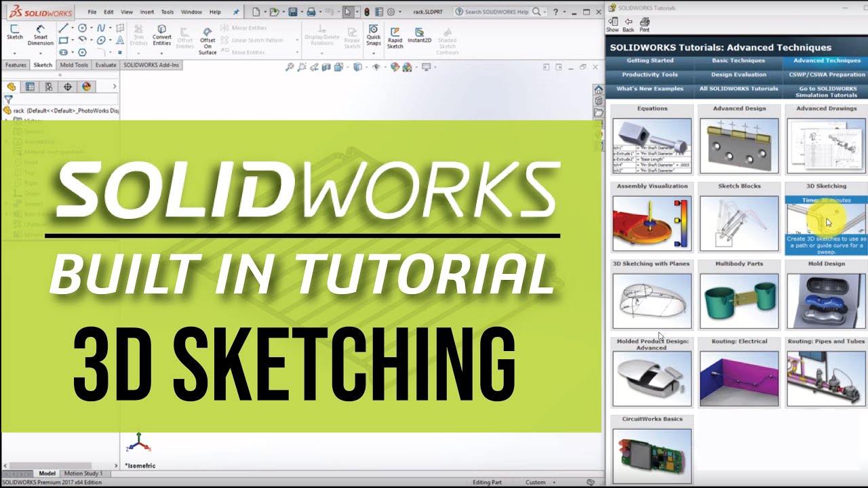
Task: Open the FeatureManager Design Tree tab
Action: pyautogui.click(x=11, y=87)
